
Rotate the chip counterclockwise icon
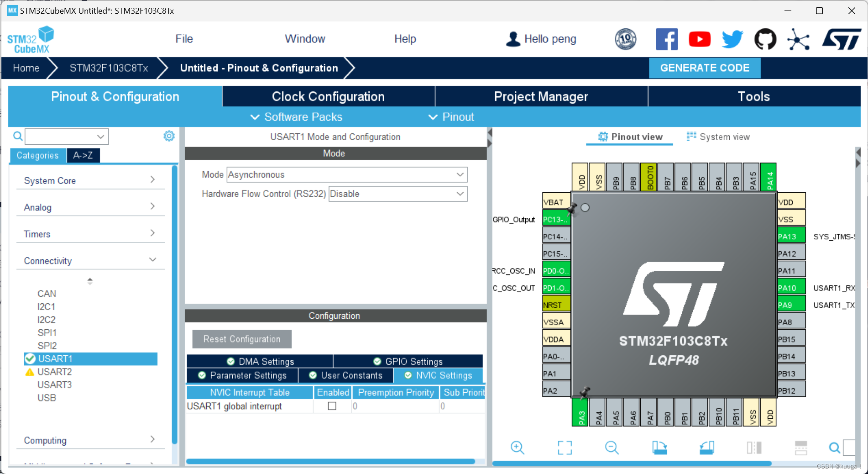click(x=706, y=448)
